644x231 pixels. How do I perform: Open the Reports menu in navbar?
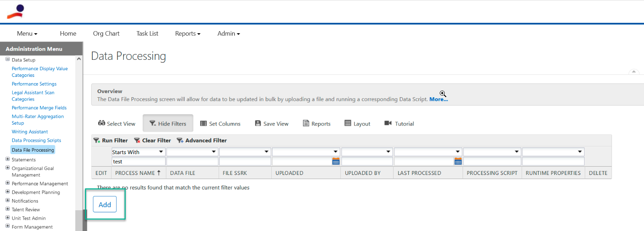pyautogui.click(x=188, y=34)
